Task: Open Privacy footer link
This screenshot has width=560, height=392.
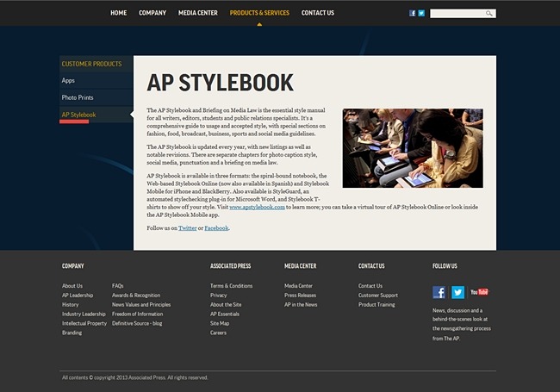Action: pyautogui.click(x=219, y=296)
